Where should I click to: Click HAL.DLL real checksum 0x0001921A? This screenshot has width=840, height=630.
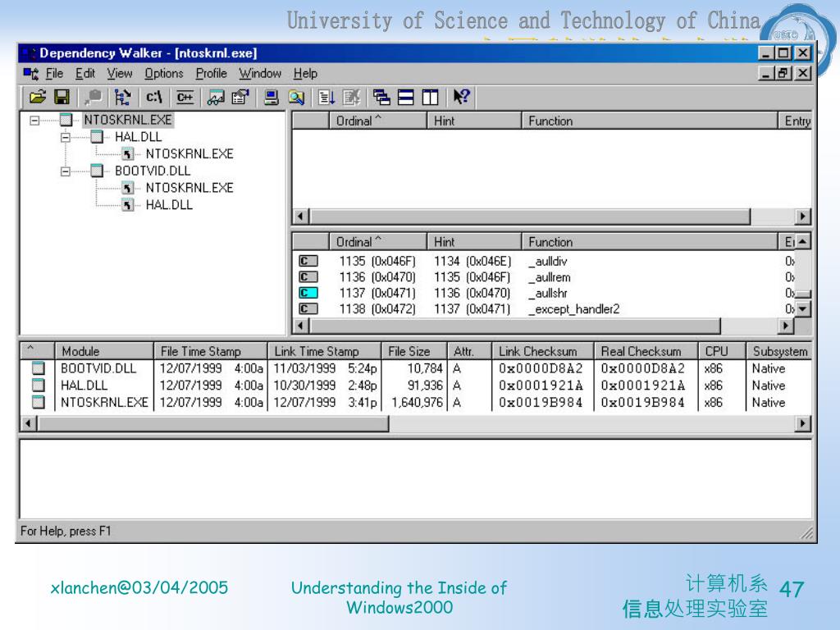coord(643,386)
